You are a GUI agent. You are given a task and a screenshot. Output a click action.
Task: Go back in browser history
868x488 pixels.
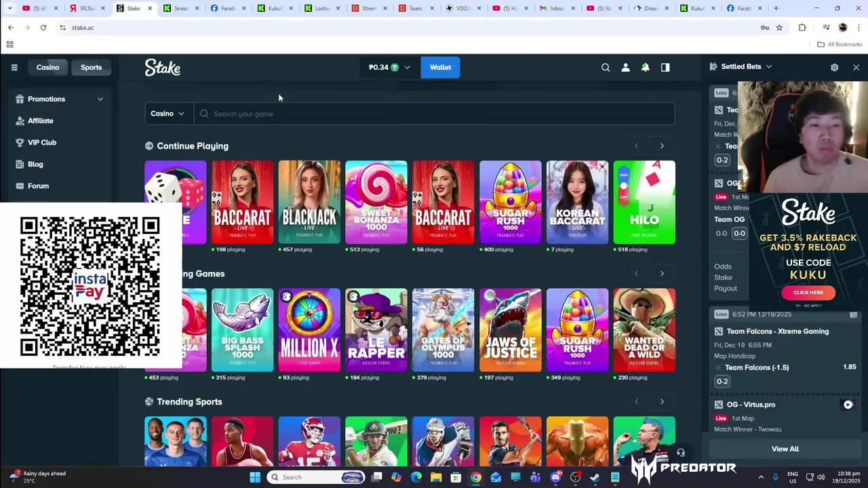click(11, 28)
